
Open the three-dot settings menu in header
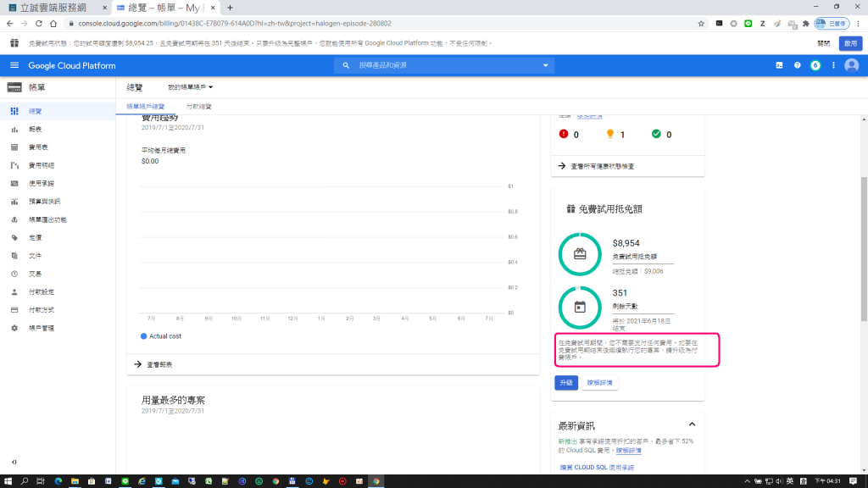tap(833, 65)
